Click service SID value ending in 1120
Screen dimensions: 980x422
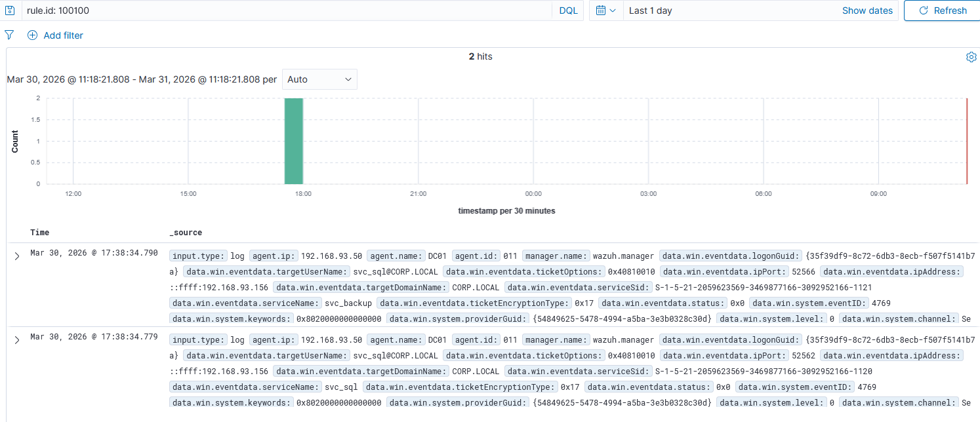764,371
